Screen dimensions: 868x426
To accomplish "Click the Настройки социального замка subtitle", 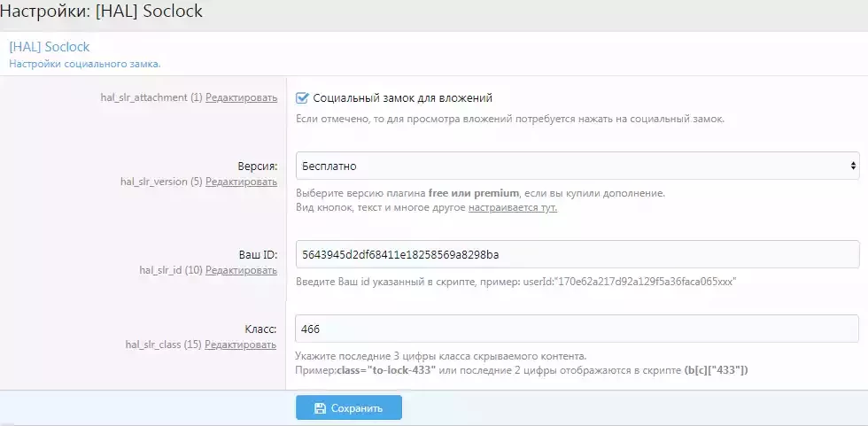I will [x=85, y=64].
